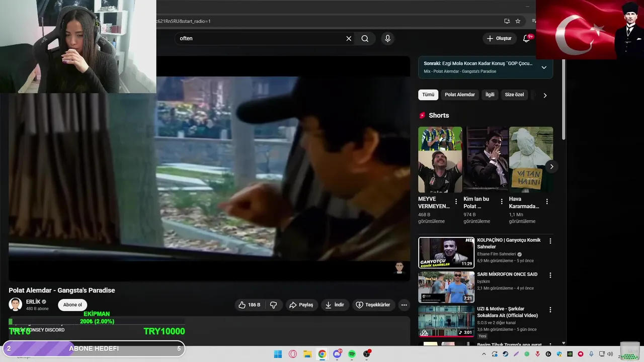This screenshot has width=644, height=362.
Task: Click the Teşekkürler thanks button
Action: (373, 305)
